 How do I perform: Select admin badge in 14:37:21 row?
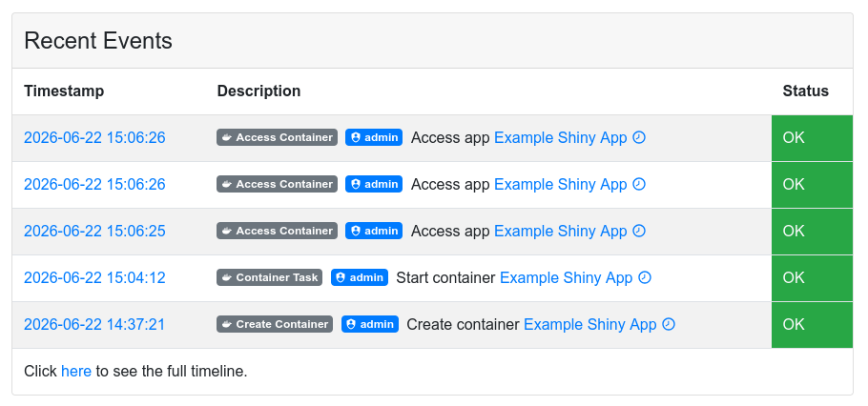point(370,324)
